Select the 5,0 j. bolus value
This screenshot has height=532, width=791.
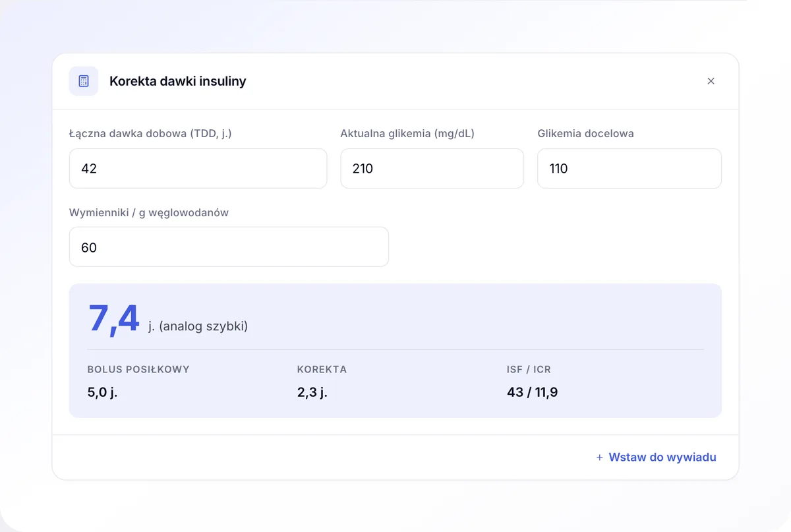[103, 392]
